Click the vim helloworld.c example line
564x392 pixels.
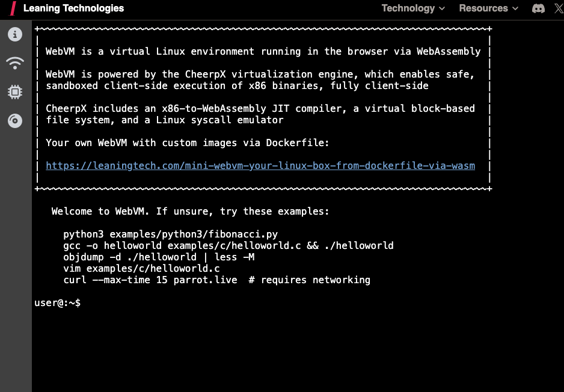[x=141, y=269]
